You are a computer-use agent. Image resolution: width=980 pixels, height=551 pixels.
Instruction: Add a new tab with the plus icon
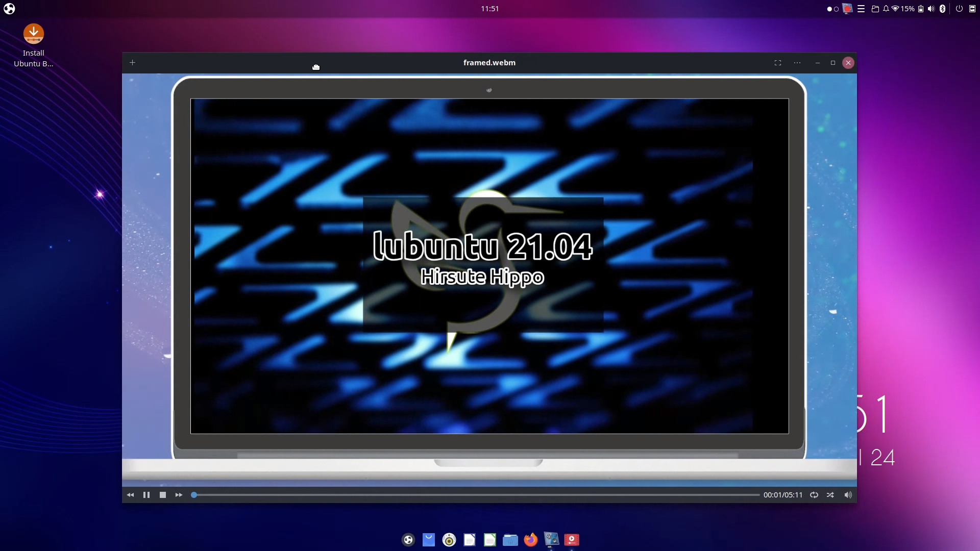point(132,62)
